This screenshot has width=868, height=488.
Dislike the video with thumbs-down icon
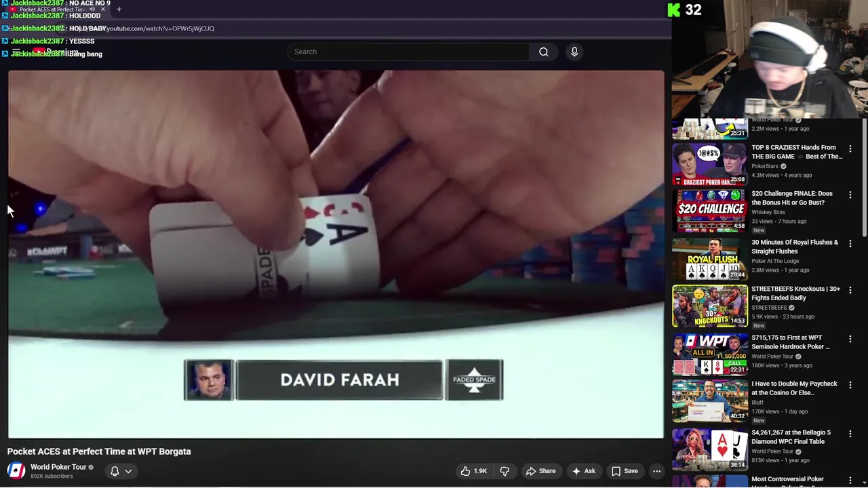click(x=505, y=471)
